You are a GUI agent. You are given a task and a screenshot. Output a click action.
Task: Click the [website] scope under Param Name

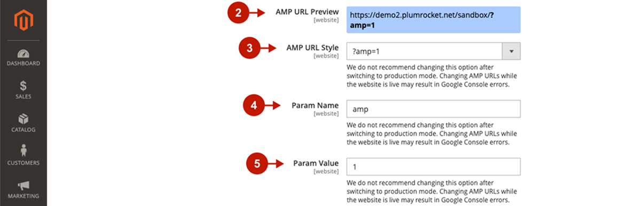326,113
